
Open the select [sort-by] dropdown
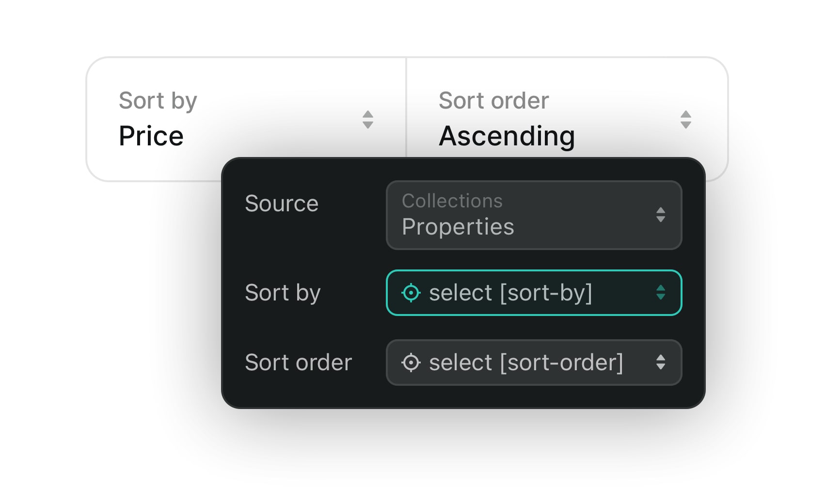coord(534,293)
